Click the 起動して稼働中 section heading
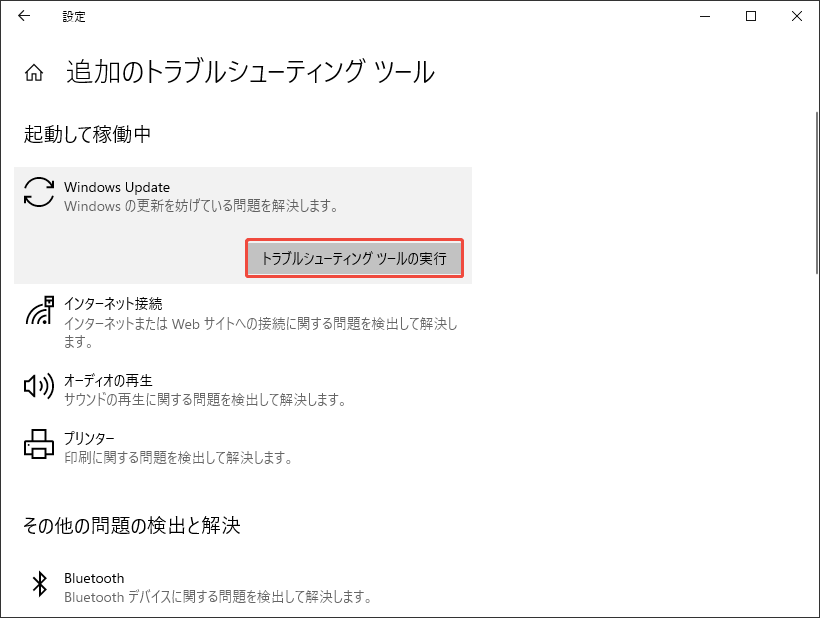 87,134
